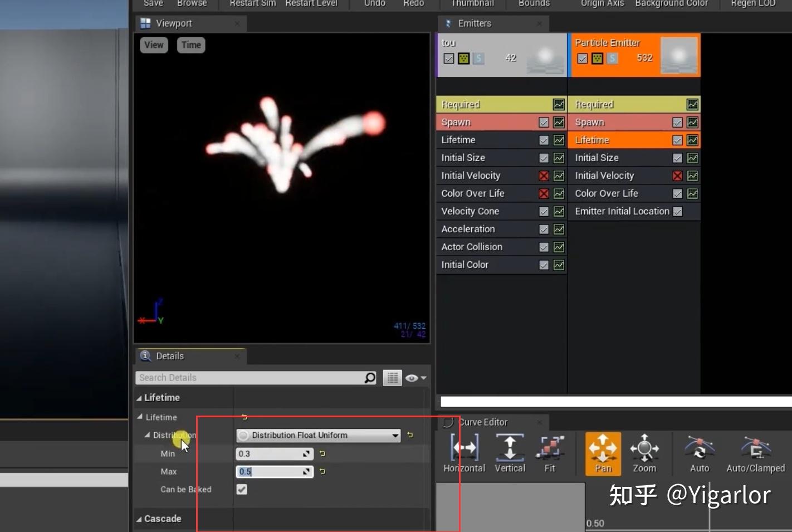Activate Pan mode in Curve Editor
Viewport: 792px width, 532px height.
[603, 453]
